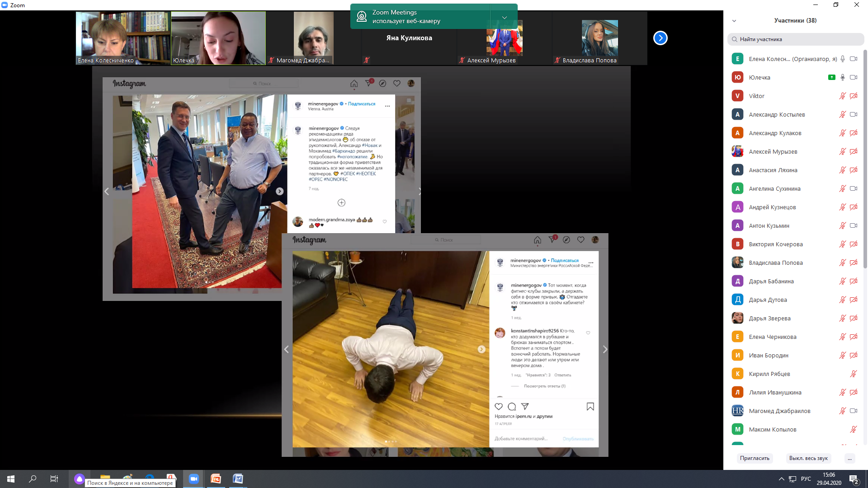Click the Alice assistant taskbar icon

(x=79, y=479)
